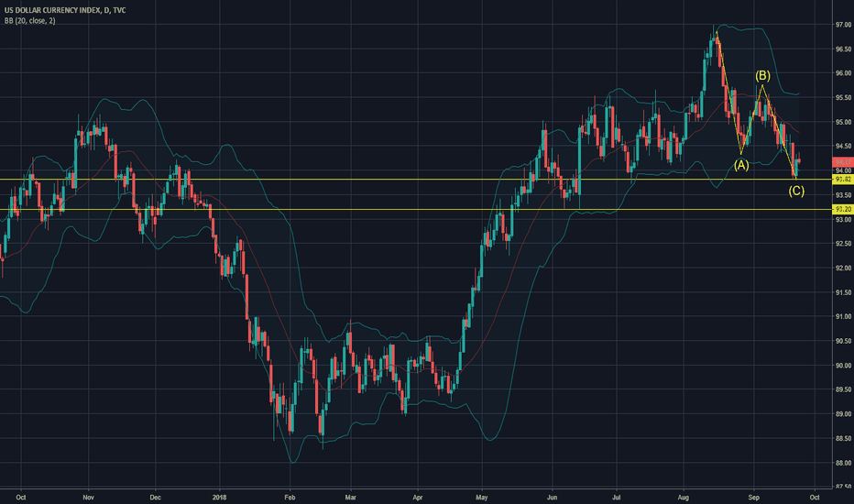This screenshot has height=504, width=854.
Task: Select the (B) wave label
Action: pos(762,76)
